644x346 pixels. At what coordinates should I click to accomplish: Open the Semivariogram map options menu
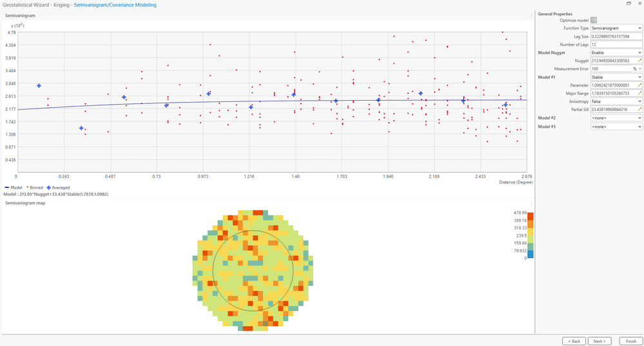(x=531, y=203)
